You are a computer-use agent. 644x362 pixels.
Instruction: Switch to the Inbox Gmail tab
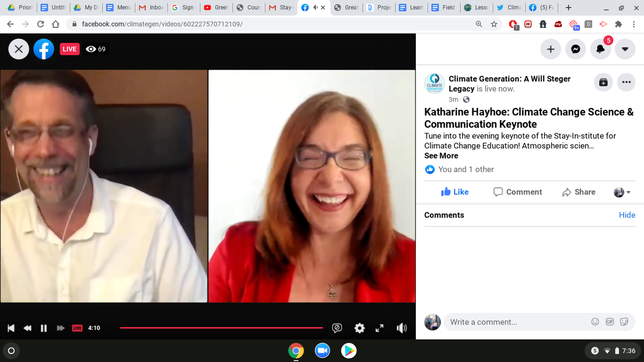(x=151, y=8)
